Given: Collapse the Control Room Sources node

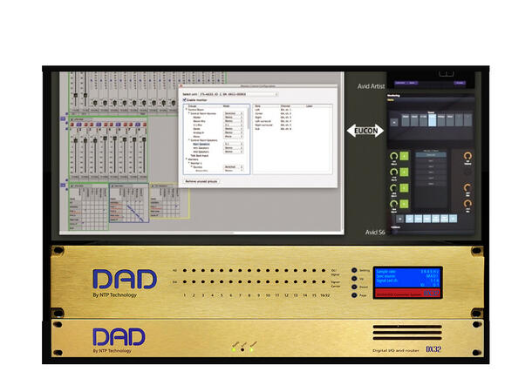Looking at the screenshot, I should (x=189, y=113).
